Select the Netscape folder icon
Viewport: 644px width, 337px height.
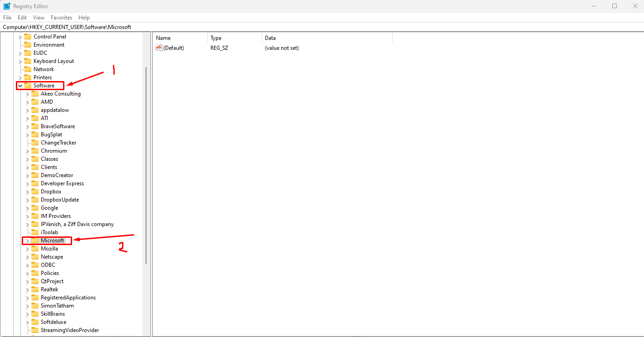click(35, 257)
